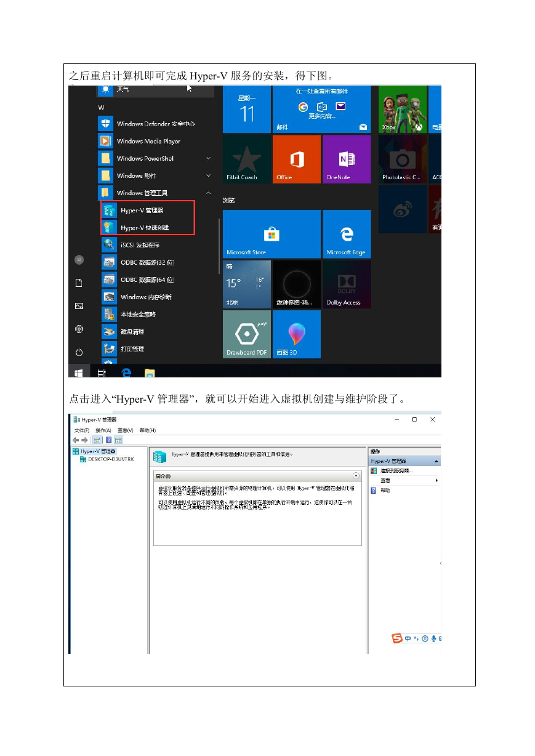535x756 pixels.
Task: Collapse the Windows 管理工具 folder chevron
Action: pyautogui.click(x=208, y=193)
